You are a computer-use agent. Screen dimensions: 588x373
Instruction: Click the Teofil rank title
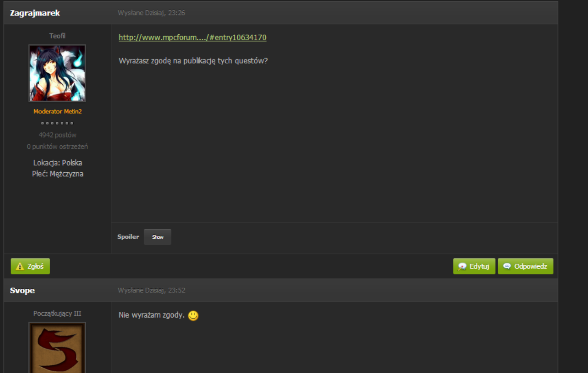(57, 36)
